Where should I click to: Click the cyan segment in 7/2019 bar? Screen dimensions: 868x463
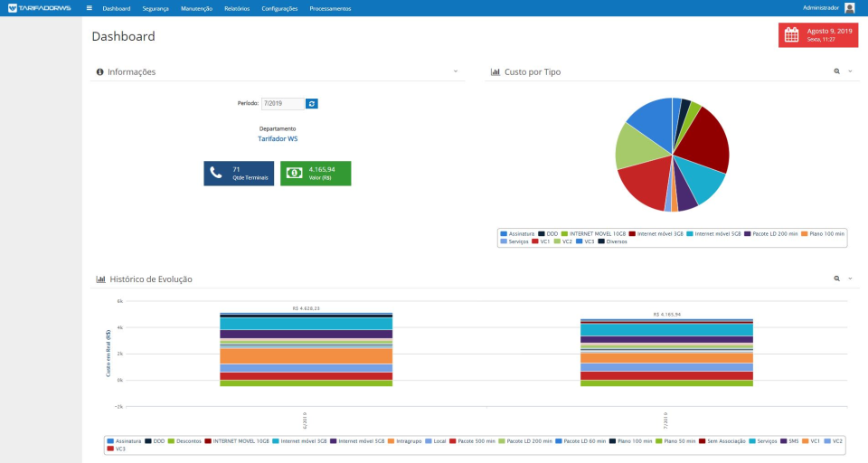666,330
